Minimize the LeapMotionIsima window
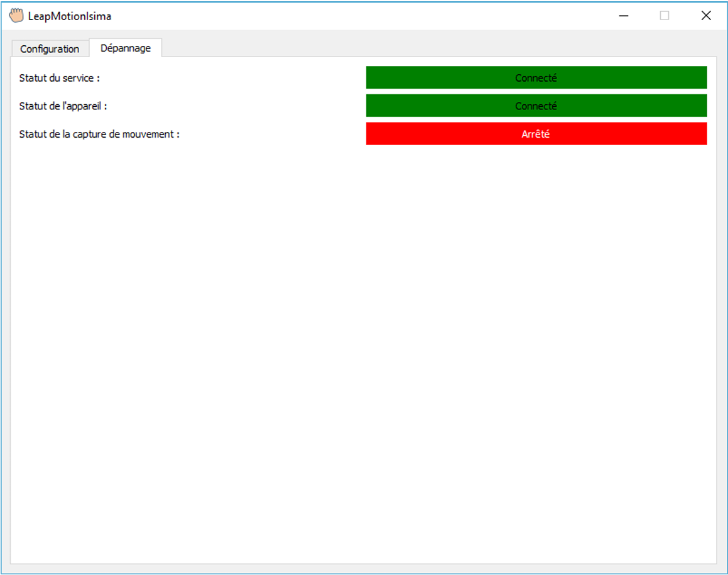Image resolution: width=728 pixels, height=575 pixels. click(624, 16)
